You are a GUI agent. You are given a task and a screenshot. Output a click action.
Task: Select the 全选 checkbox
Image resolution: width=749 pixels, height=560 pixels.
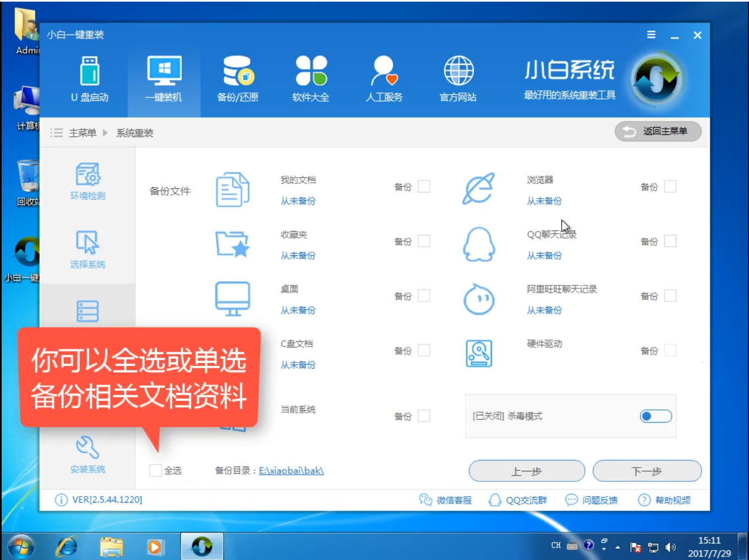click(x=155, y=470)
